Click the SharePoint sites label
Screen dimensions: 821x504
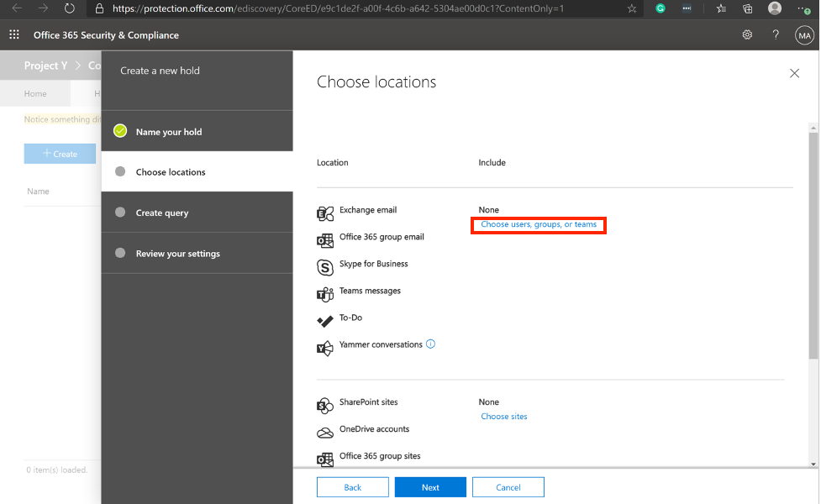point(369,402)
